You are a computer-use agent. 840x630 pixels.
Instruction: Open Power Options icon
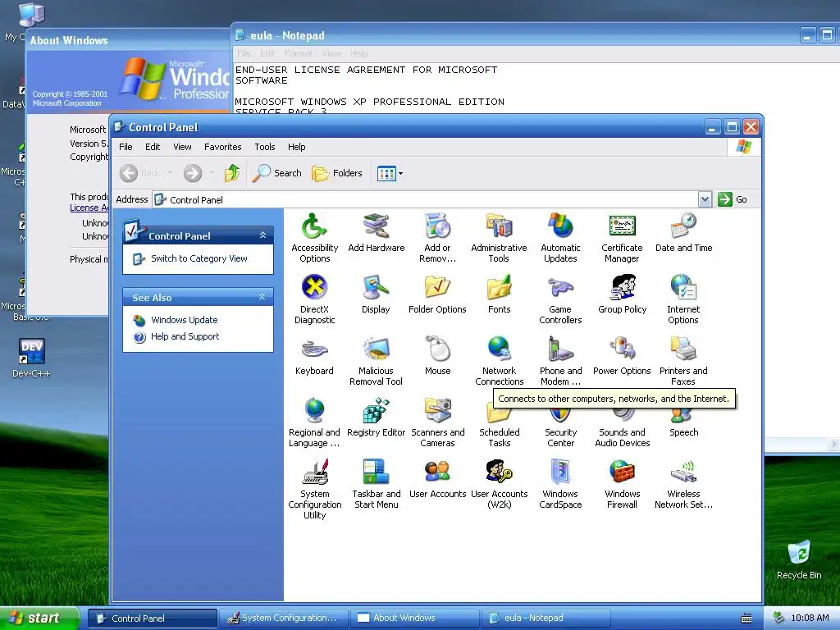(622, 349)
